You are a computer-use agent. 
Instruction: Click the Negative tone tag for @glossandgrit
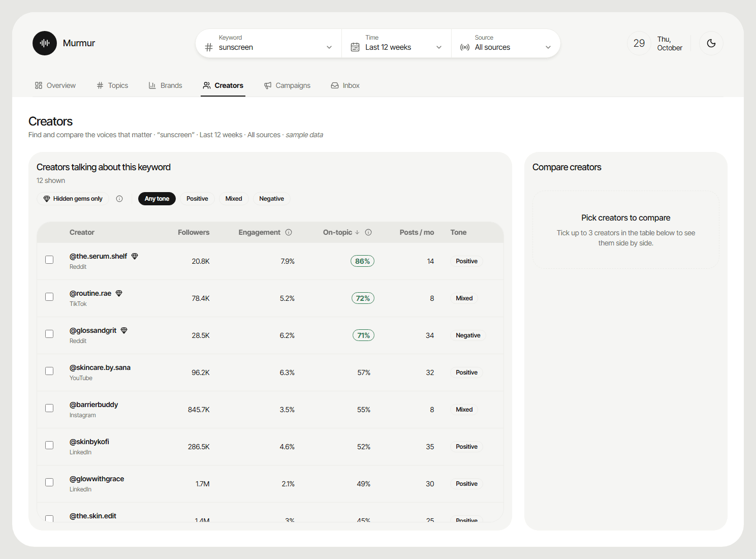click(468, 335)
